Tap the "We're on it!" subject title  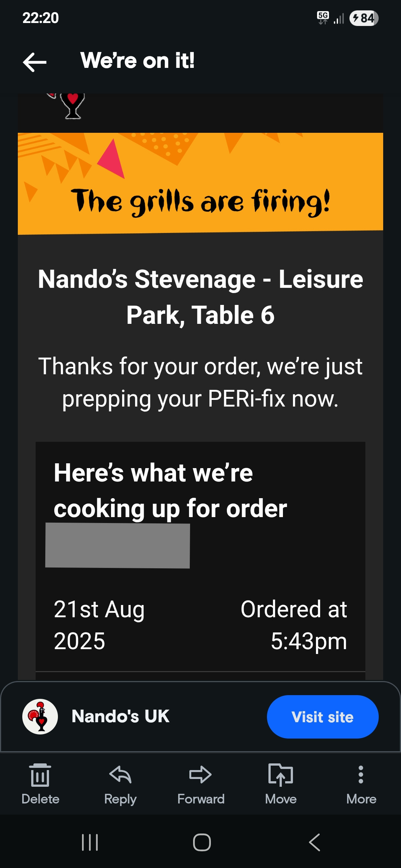pyautogui.click(x=137, y=60)
